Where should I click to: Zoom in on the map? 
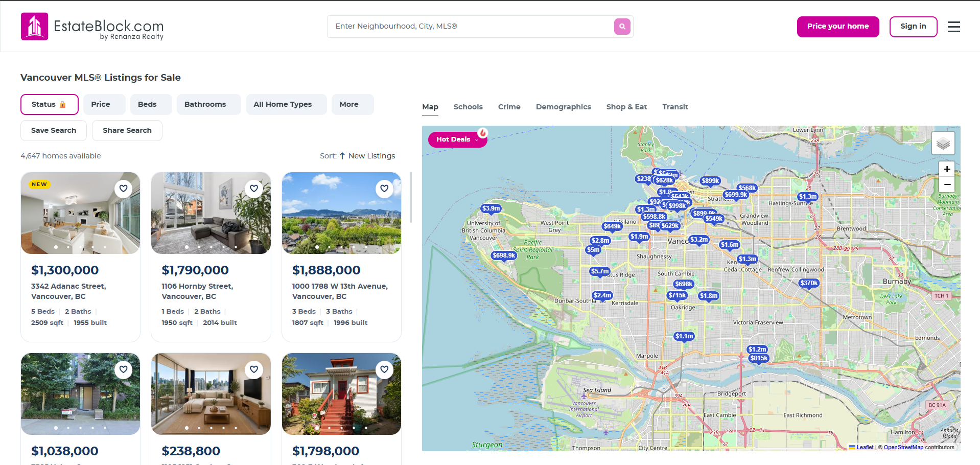pos(947,169)
